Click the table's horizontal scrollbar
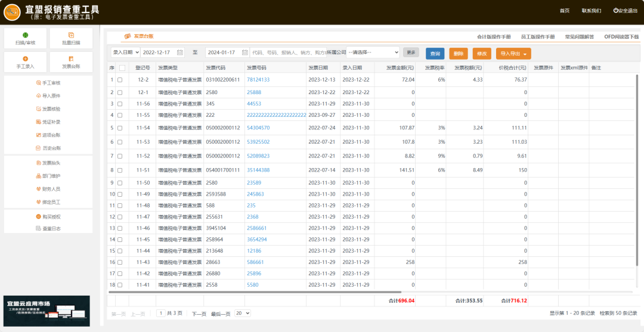 (x=255, y=292)
